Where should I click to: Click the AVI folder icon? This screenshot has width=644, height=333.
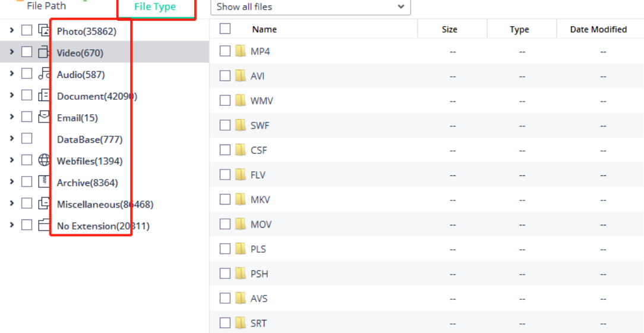[240, 76]
